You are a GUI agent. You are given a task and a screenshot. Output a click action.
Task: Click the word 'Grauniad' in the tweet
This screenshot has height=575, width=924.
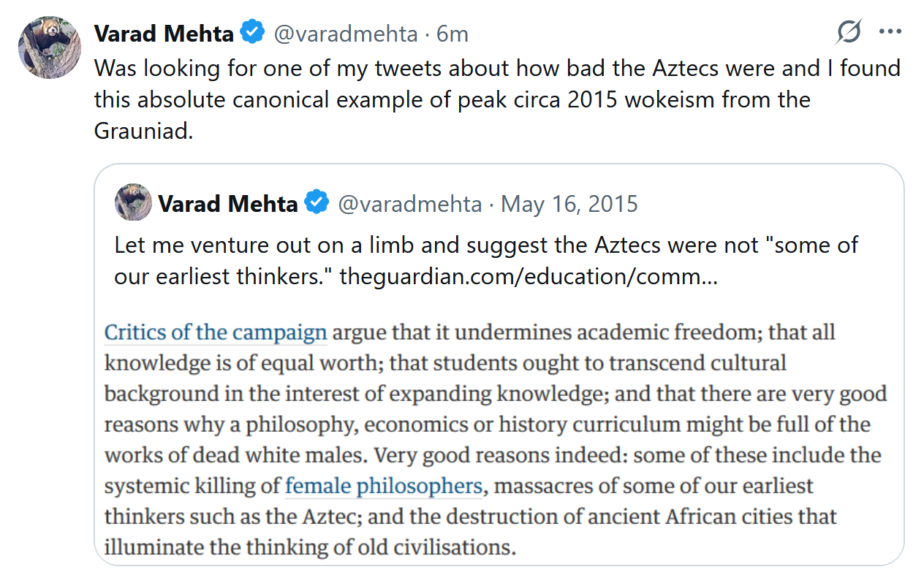coord(142,130)
